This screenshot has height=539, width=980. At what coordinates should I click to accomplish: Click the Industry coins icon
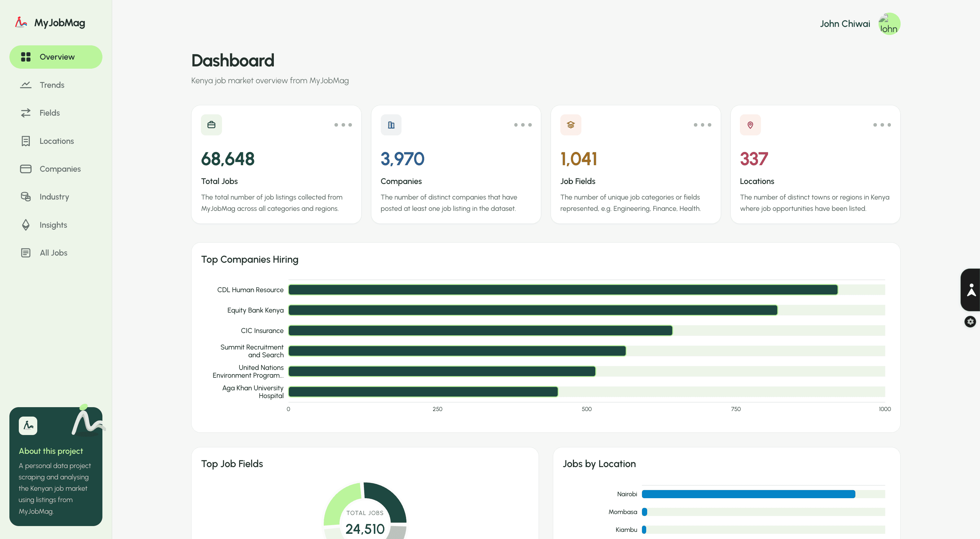pos(26,197)
